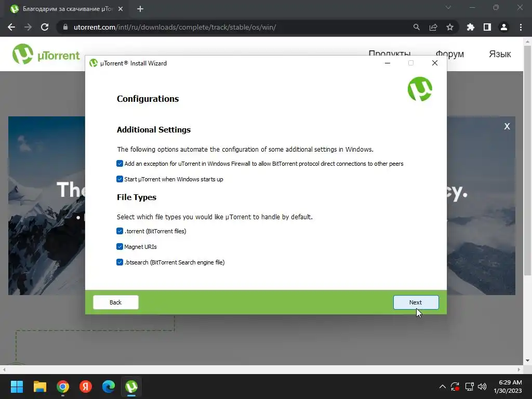
Task: Click the scrollbar down arrow
Action: tap(527, 361)
